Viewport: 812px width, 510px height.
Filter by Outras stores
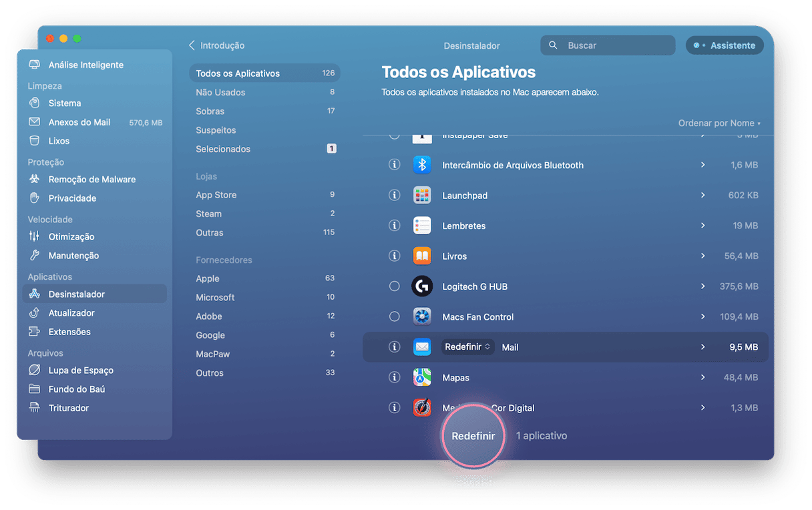[x=264, y=233]
